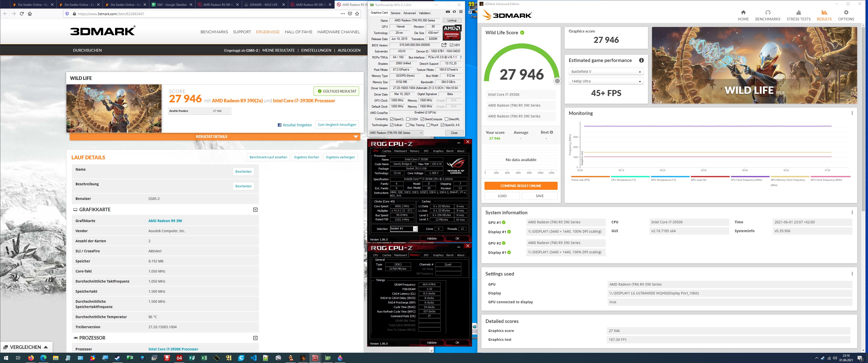
Task: Click the LOAD button in 3DMark
Action: click(x=502, y=196)
